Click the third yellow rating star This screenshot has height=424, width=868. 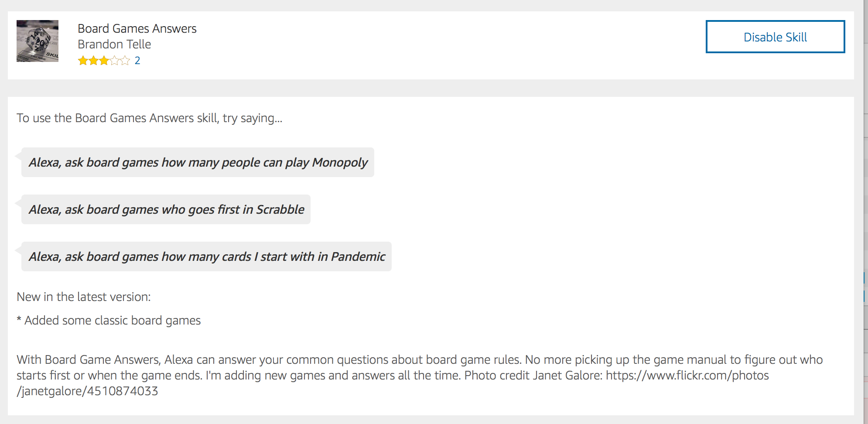click(x=104, y=61)
